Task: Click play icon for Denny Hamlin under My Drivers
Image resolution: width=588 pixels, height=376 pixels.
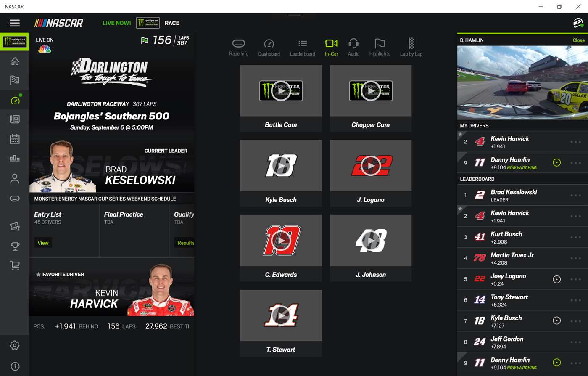Action: pyautogui.click(x=557, y=163)
